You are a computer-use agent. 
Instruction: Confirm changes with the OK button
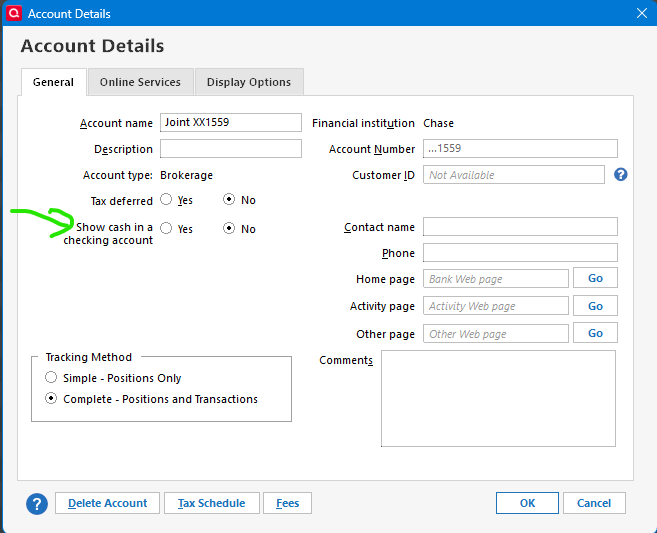point(527,503)
